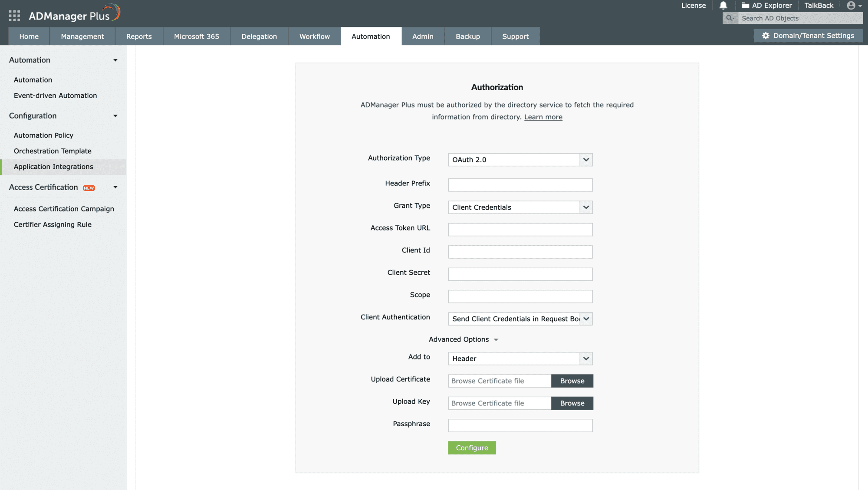This screenshot has height=490, width=868.
Task: Focus the Access Token URL field
Action: click(520, 230)
